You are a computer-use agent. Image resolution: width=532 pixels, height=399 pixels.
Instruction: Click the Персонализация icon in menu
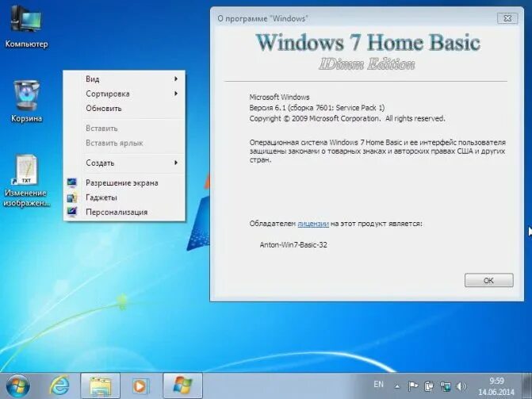(x=71, y=212)
